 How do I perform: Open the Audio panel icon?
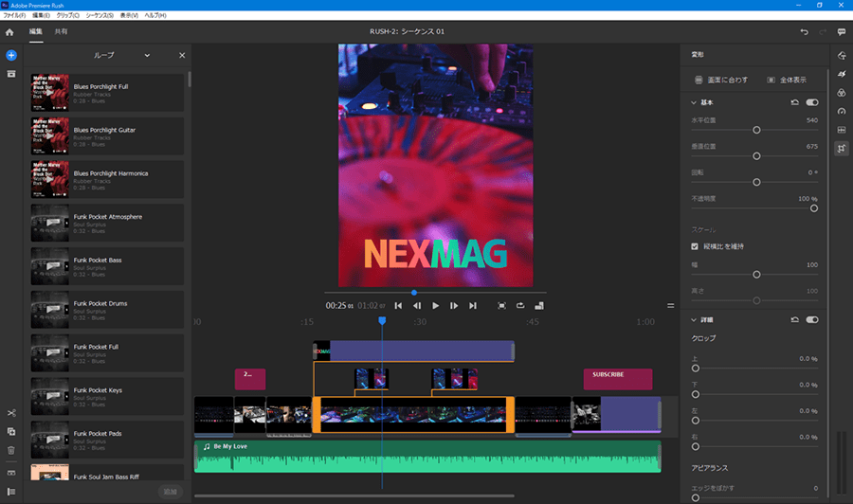[x=842, y=130]
